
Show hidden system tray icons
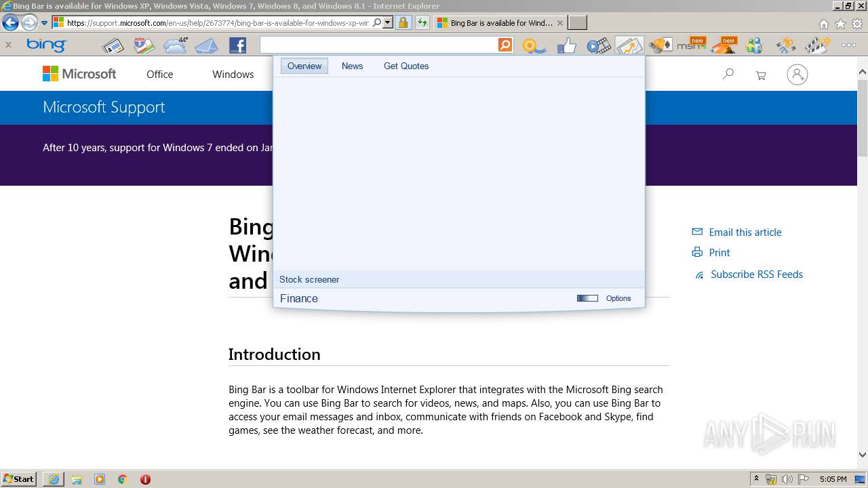pyautogui.click(x=756, y=479)
